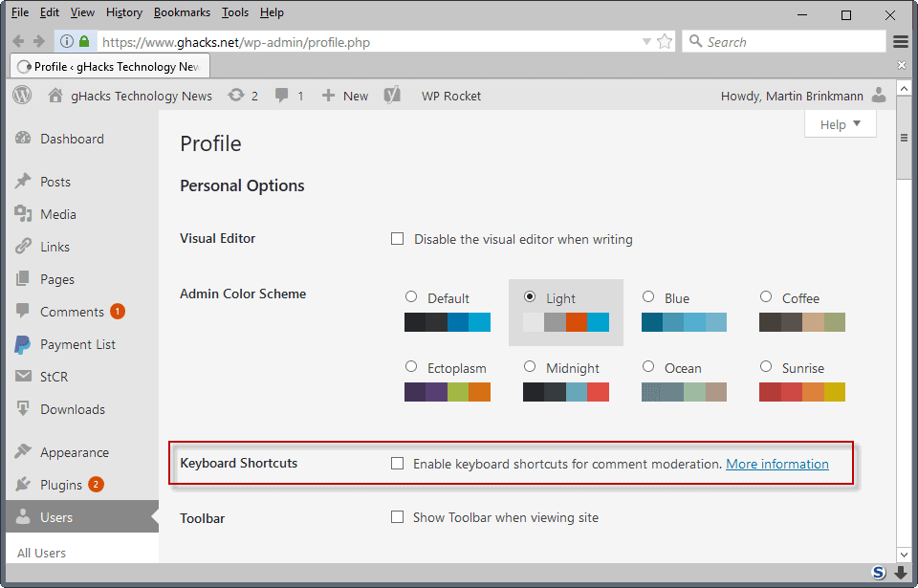The image size is (918, 588).
Task: Open the Appearance section
Action: point(73,451)
